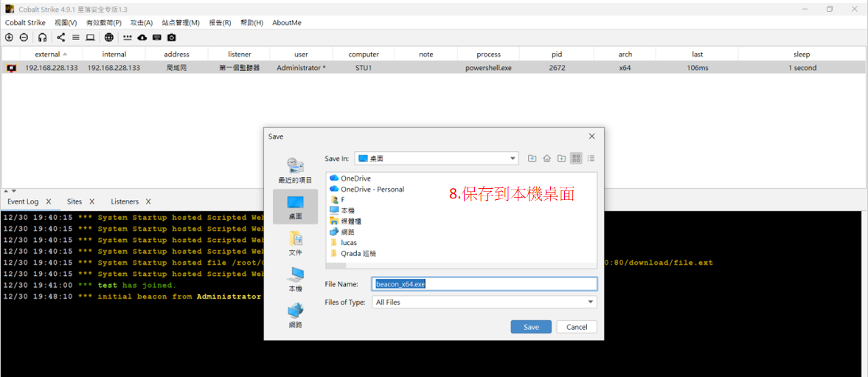This screenshot has height=377, width=868.
Task: Select the Qrada 巡檢 folder
Action: [353, 253]
